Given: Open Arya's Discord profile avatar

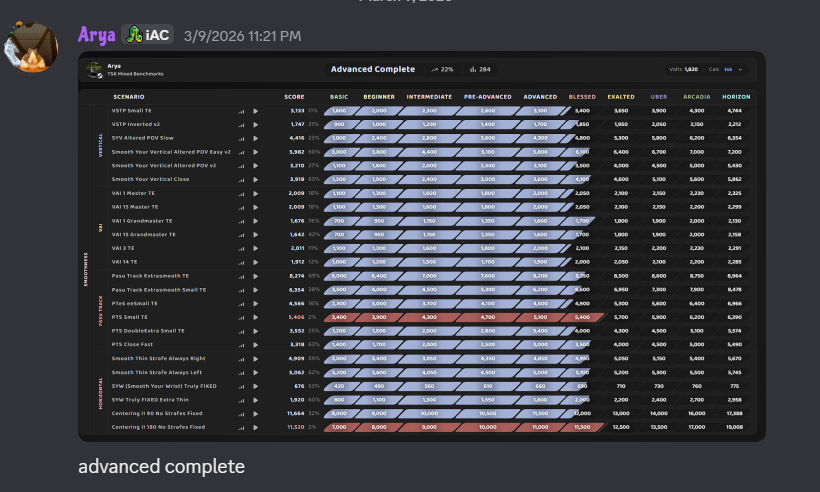Looking at the screenshot, I should (x=31, y=48).
